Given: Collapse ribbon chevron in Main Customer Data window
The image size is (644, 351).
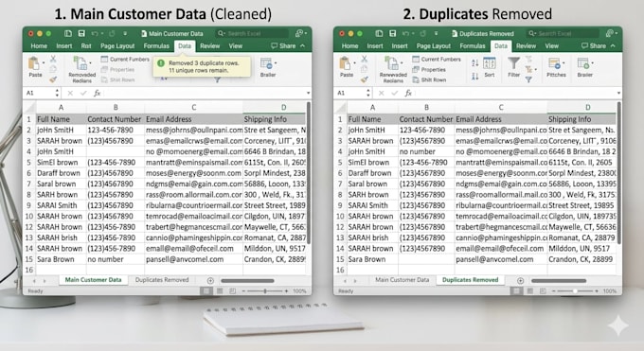Looking at the screenshot, I should coord(303,45).
